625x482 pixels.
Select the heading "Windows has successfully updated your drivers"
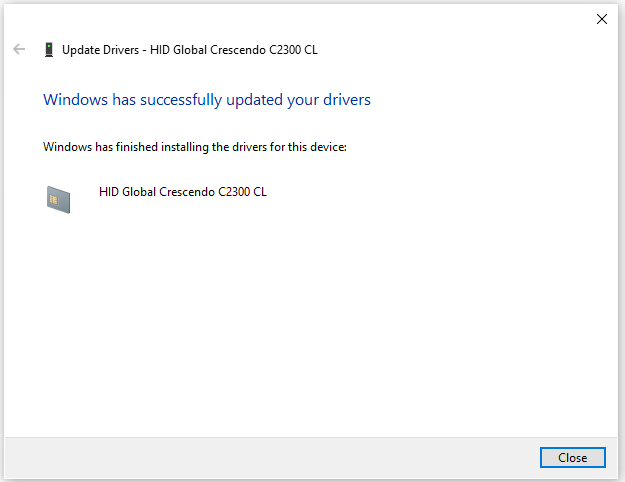click(207, 100)
